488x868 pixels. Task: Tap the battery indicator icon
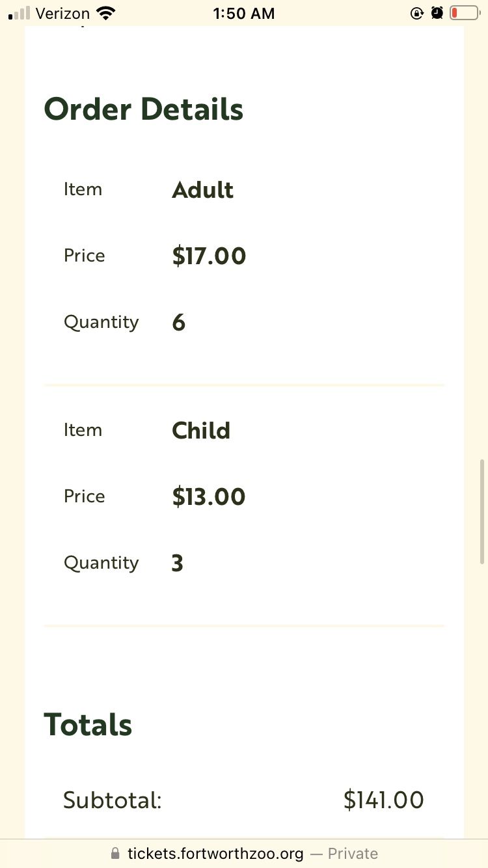[x=464, y=12]
